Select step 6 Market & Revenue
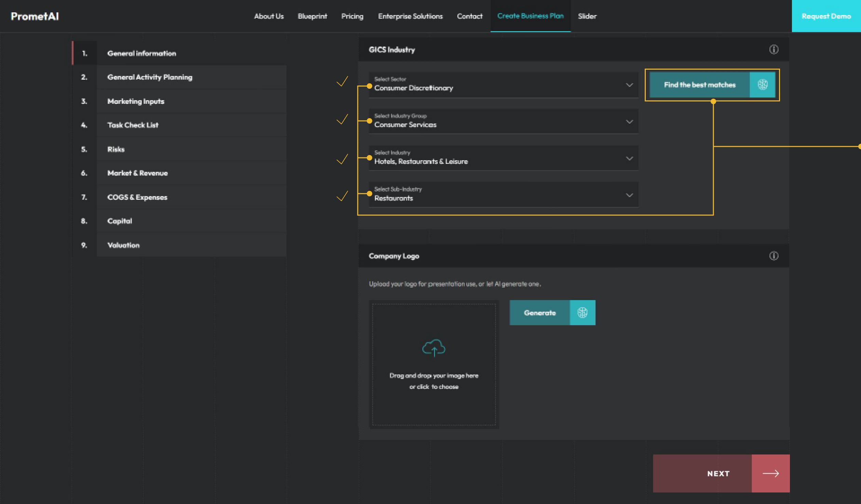Viewport: 861px width, 504px height. click(179, 173)
